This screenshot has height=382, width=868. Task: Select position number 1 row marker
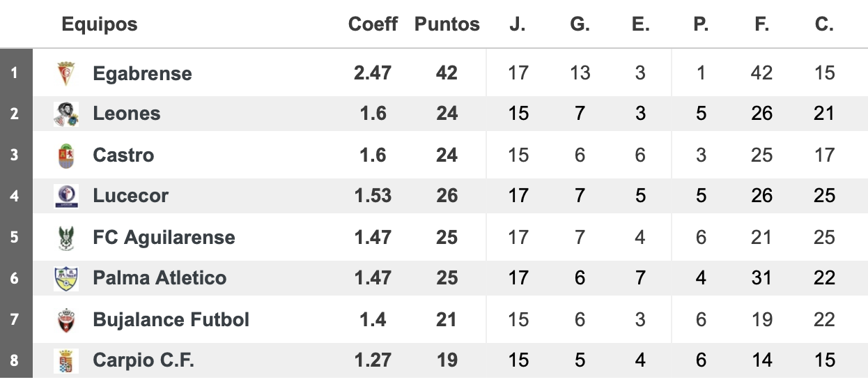[x=15, y=72]
